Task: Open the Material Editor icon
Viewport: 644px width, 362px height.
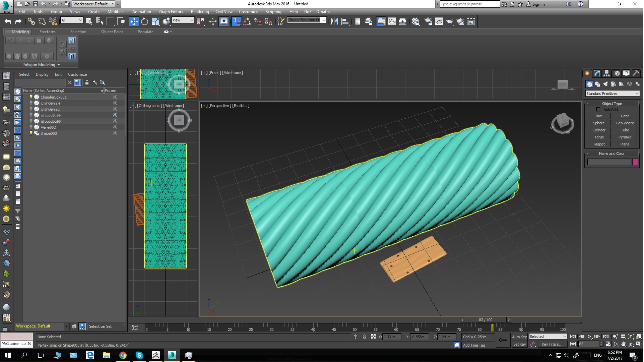Action: [415, 21]
